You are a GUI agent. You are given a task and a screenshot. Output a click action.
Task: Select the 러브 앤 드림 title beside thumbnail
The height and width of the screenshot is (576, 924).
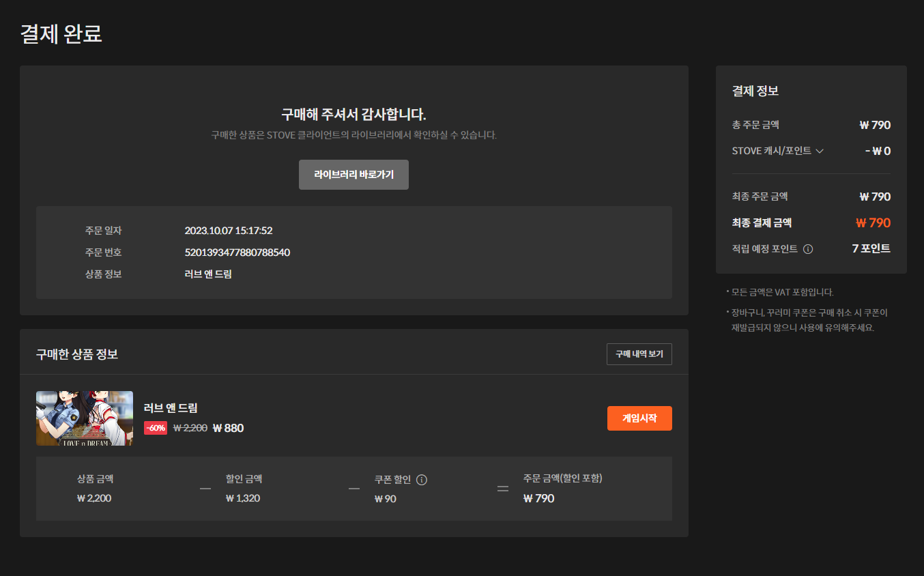[x=171, y=408]
